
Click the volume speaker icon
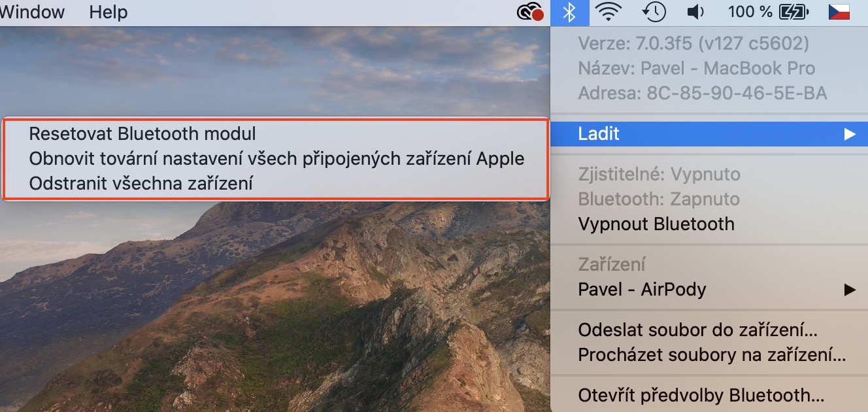[696, 12]
